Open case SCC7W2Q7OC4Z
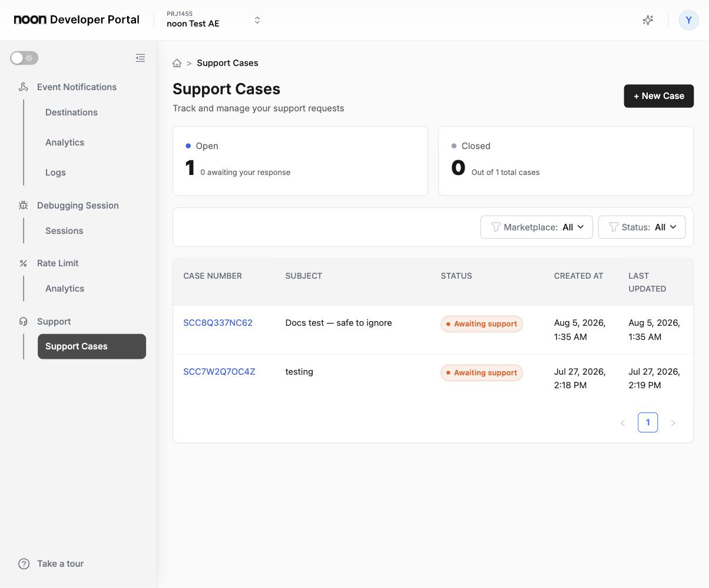The height and width of the screenshot is (588, 709). (219, 372)
